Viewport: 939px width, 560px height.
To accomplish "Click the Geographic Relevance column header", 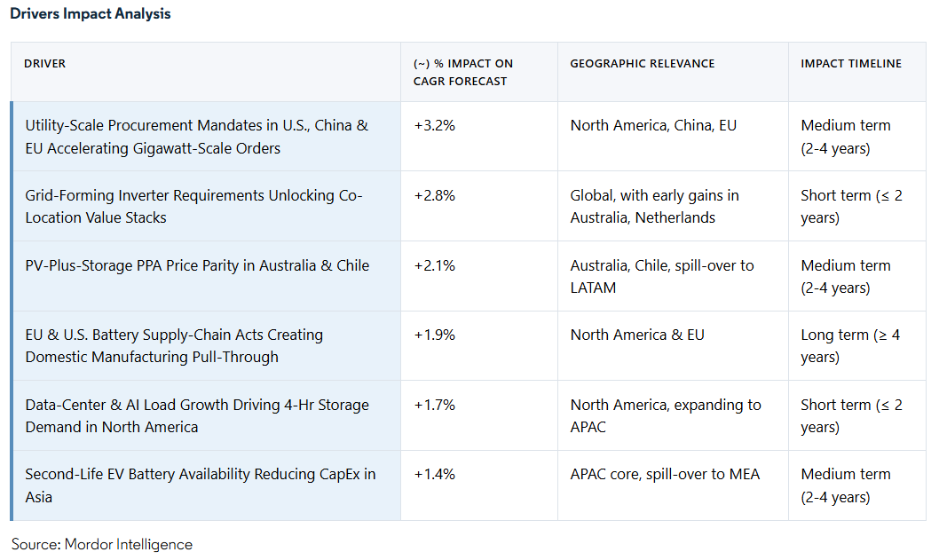I will coord(642,64).
